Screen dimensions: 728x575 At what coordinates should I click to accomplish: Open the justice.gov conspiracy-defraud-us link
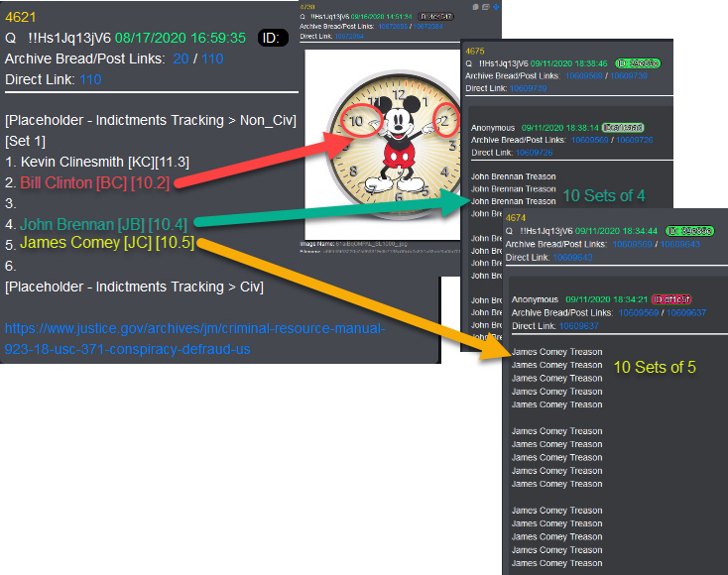(195, 338)
